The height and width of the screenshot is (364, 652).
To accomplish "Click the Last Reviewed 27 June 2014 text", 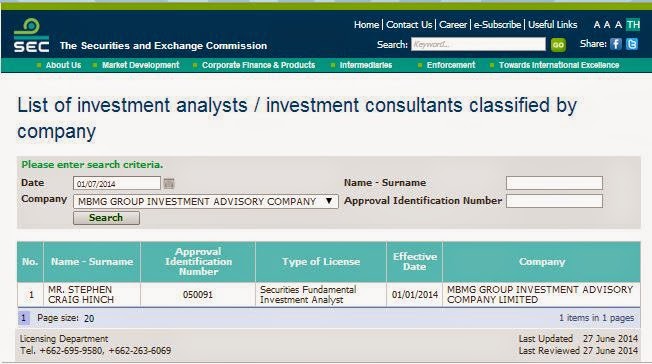I will (x=578, y=351).
